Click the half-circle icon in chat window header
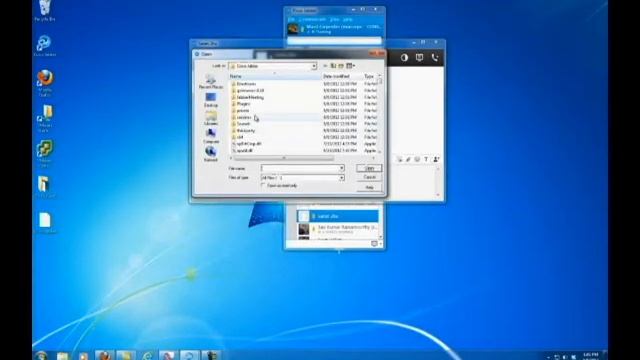Image resolution: width=640 pixels, height=360 pixels. pos(404,58)
